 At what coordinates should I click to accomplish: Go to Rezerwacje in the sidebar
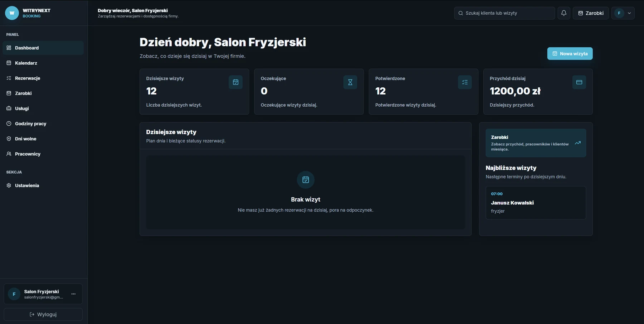43,78
